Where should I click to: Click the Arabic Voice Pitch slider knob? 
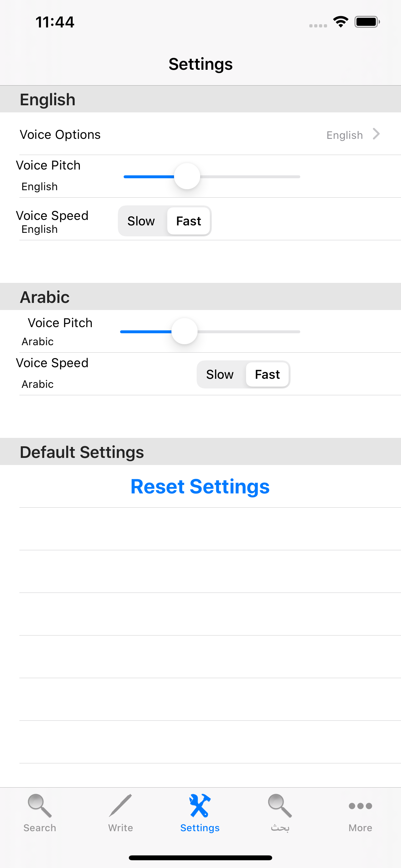[184, 331]
